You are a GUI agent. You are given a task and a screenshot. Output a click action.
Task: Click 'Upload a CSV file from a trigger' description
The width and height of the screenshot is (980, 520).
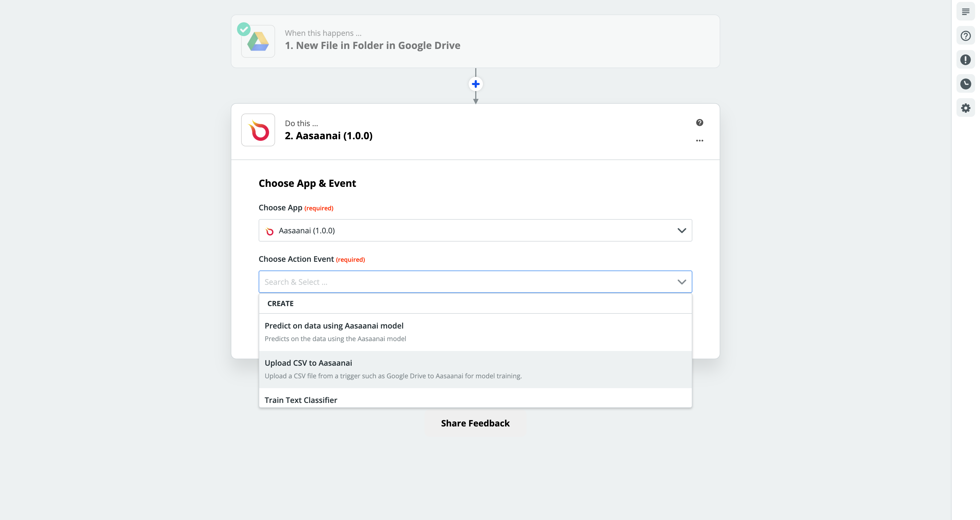click(393, 376)
